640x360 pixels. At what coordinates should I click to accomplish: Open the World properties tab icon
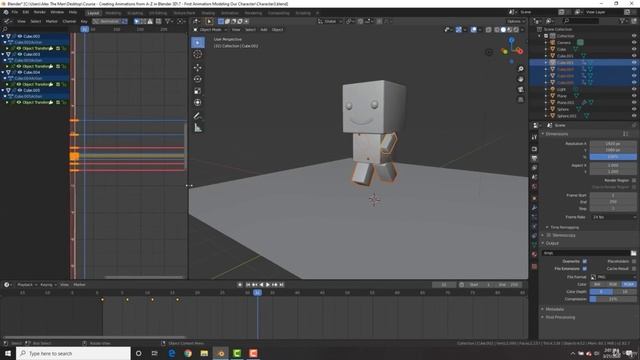coord(534,187)
